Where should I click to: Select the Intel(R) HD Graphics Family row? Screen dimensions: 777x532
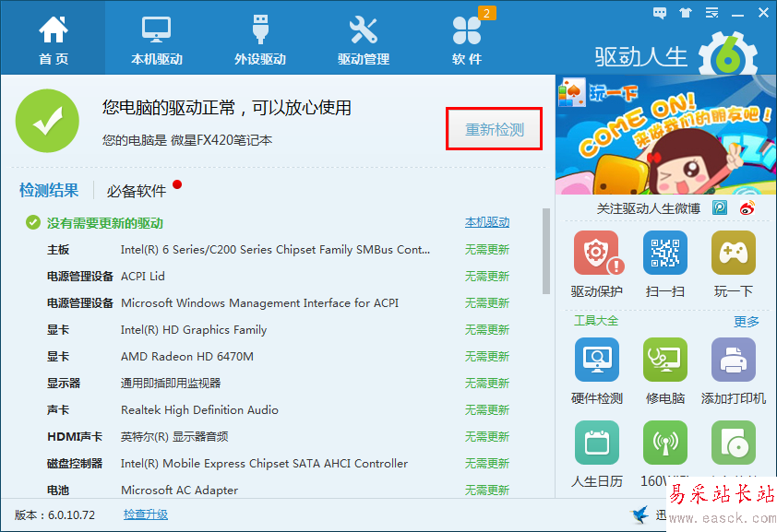(278, 329)
